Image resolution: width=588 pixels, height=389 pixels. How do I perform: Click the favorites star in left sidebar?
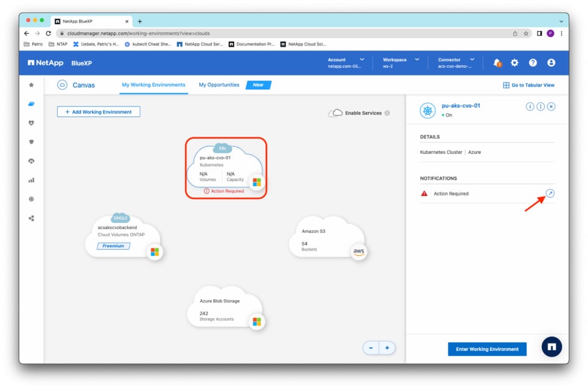tap(32, 85)
